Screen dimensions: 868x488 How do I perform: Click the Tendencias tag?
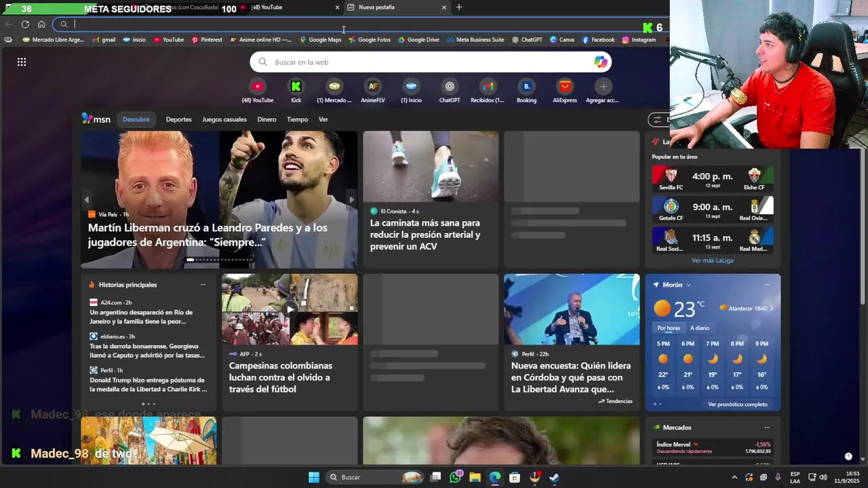point(615,401)
